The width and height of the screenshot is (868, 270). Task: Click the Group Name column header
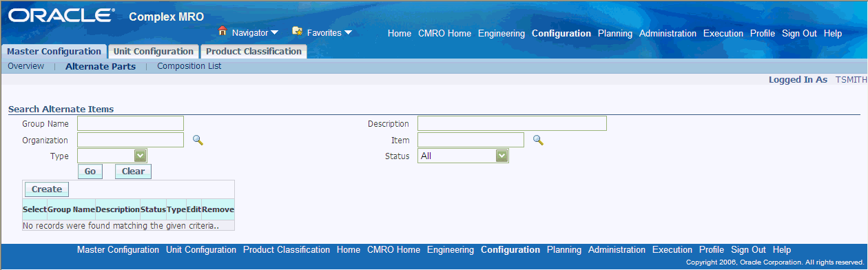71,209
